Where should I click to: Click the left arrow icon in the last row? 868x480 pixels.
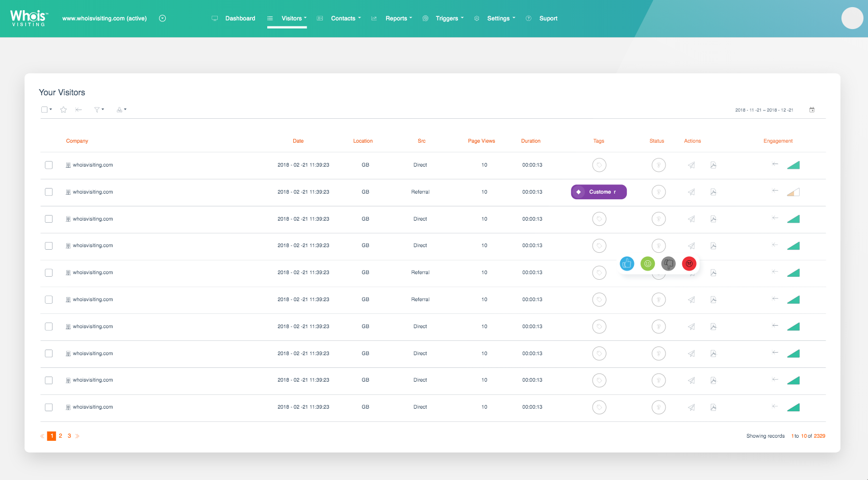pos(775,406)
